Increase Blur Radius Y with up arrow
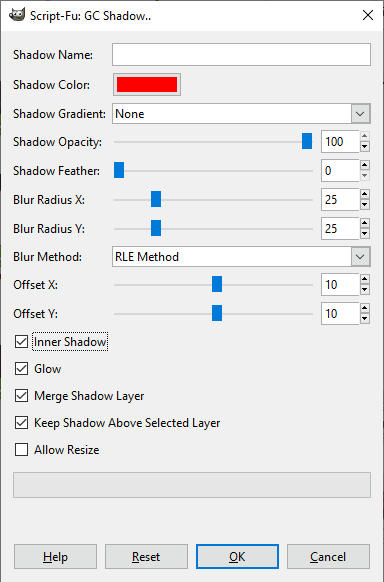The height and width of the screenshot is (582, 384). point(365,223)
